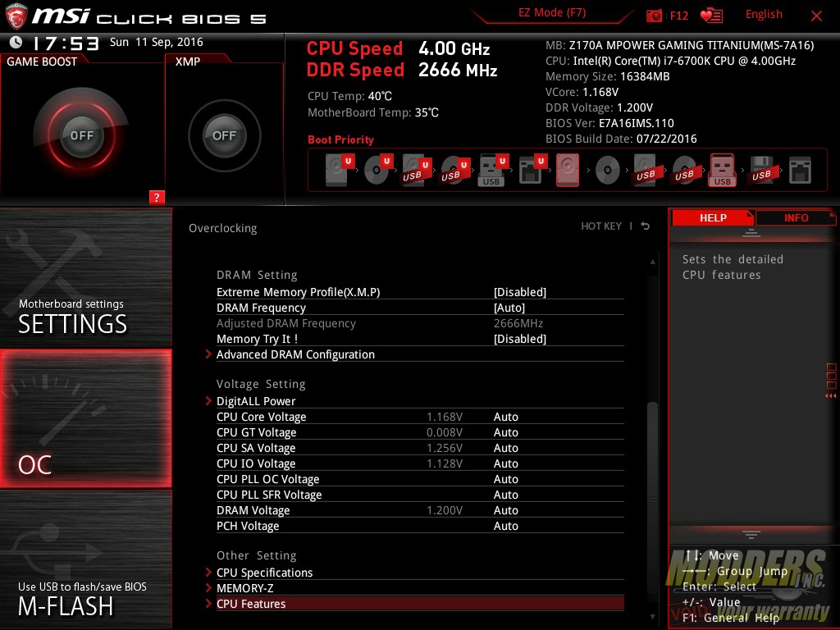Click the settings list scrollbar down arrow
840x630 pixels.
point(652,617)
